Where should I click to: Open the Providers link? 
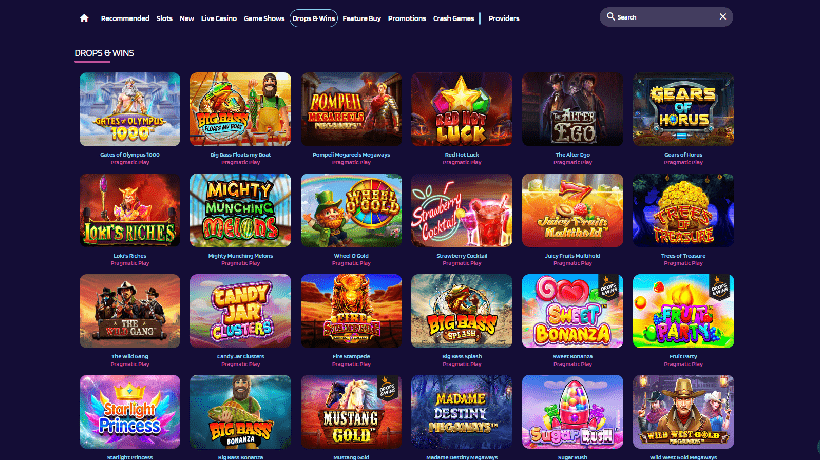504,18
